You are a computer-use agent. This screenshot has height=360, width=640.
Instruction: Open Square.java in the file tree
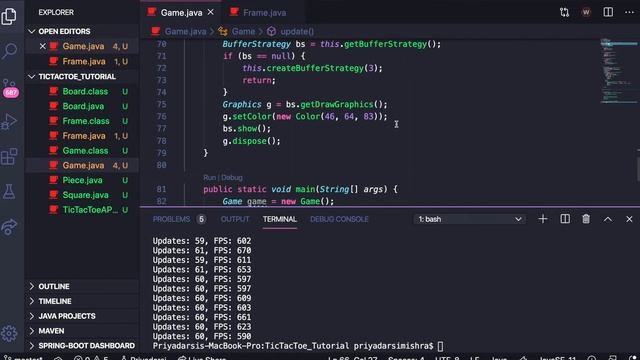(x=82, y=195)
